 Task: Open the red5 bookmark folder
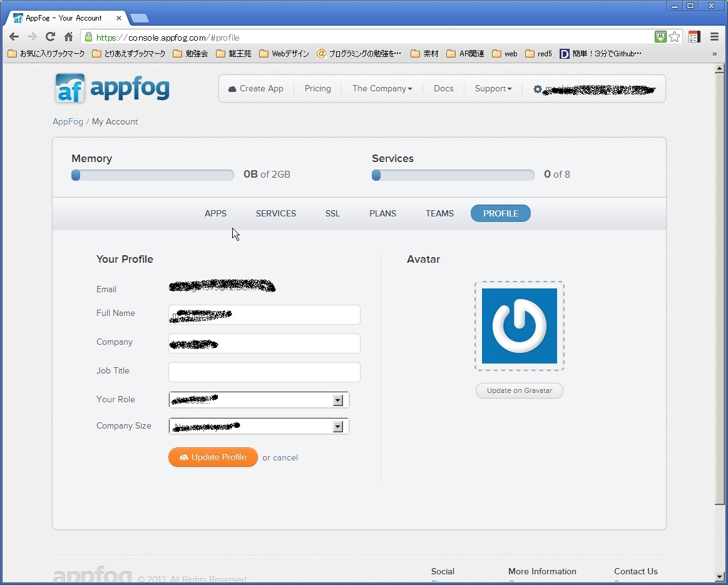click(538, 54)
